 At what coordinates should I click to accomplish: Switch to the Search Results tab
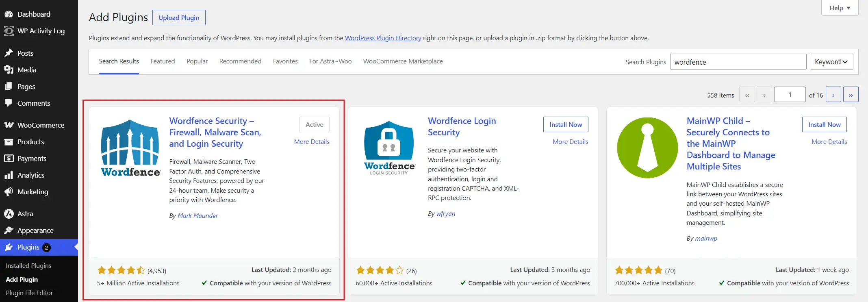pyautogui.click(x=119, y=61)
